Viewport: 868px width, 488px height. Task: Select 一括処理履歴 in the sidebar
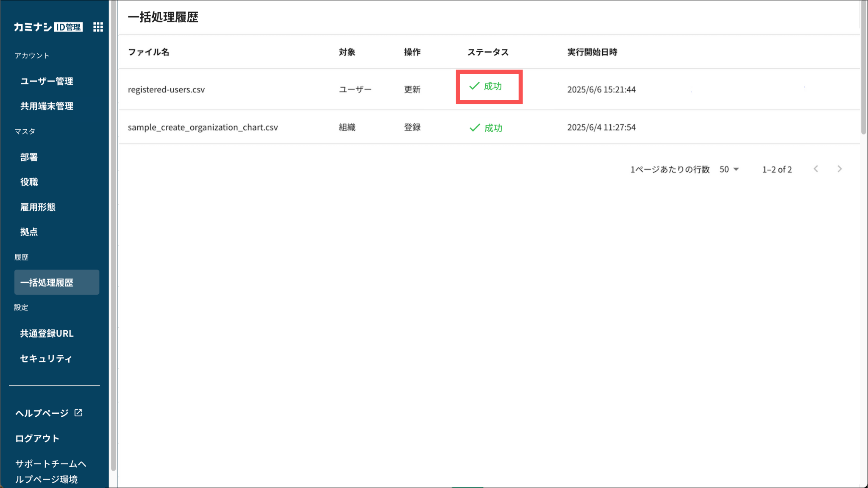[56, 282]
